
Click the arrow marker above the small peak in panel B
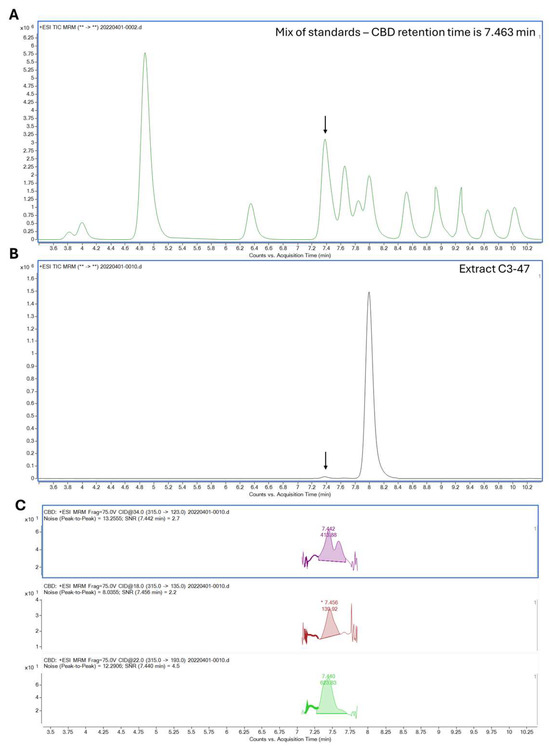point(325,461)
